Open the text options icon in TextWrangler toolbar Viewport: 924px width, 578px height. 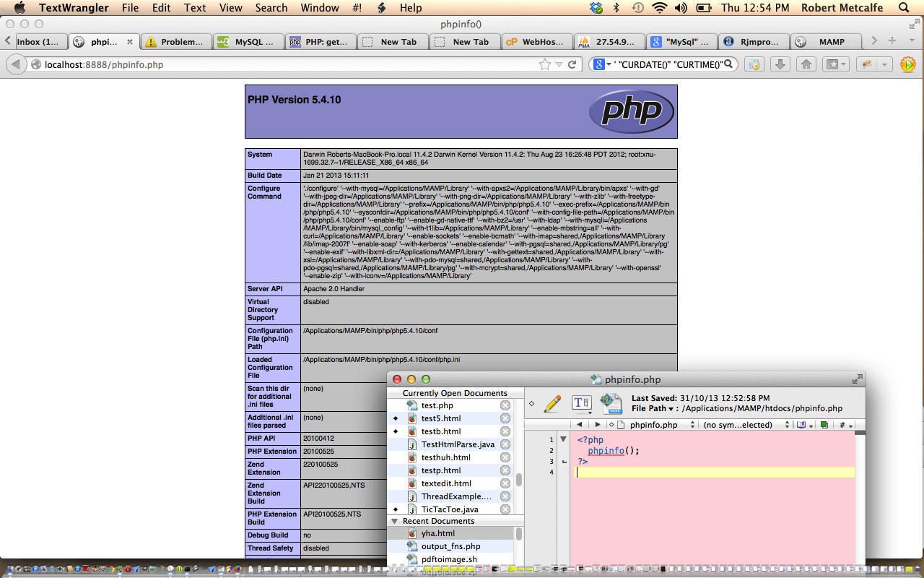[x=582, y=403]
